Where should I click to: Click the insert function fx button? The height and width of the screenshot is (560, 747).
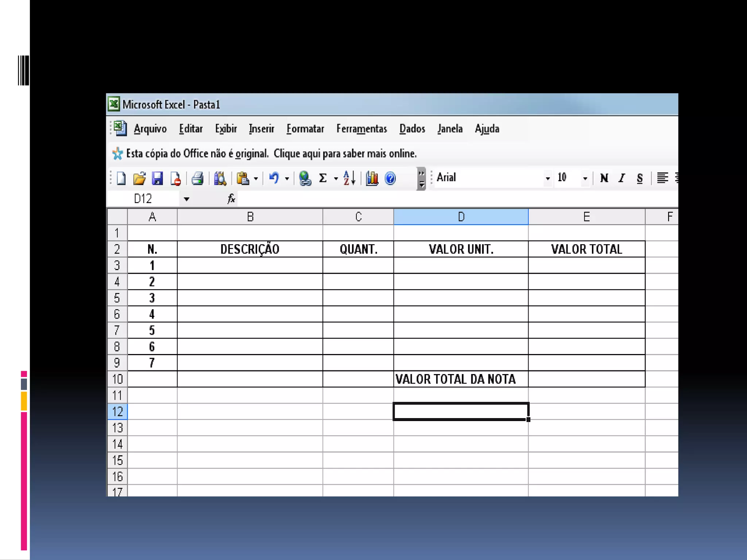pyautogui.click(x=231, y=199)
